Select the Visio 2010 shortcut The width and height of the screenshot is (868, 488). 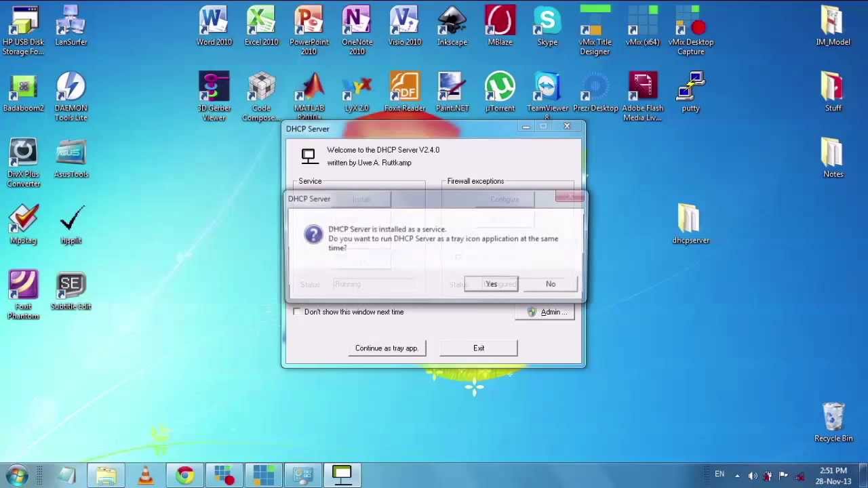(405, 26)
